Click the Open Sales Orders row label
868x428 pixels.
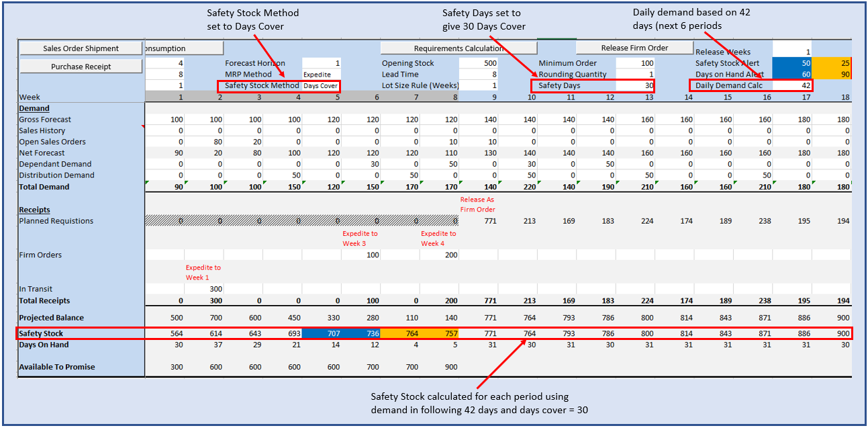pyautogui.click(x=51, y=142)
